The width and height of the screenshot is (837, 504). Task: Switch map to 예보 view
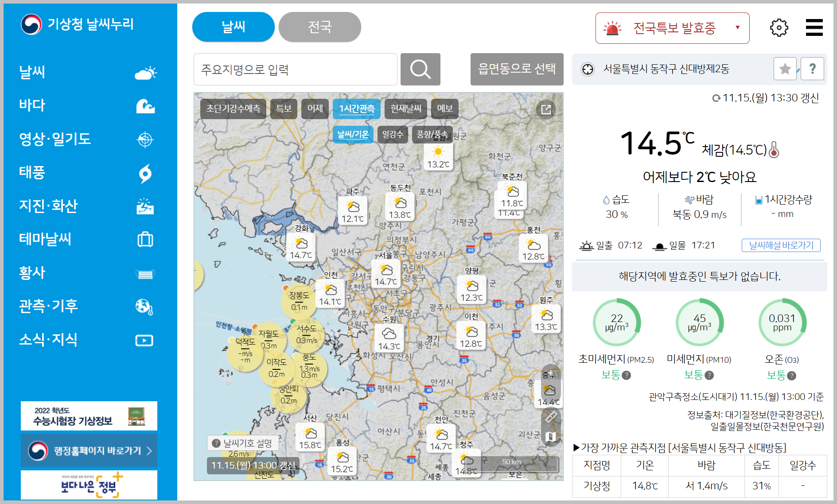(444, 109)
